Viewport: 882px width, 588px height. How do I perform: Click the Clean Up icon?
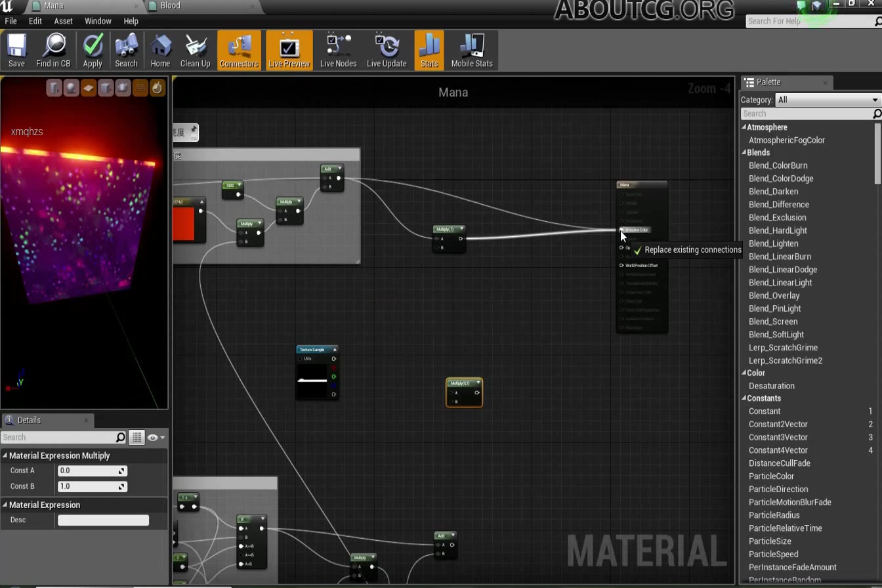pyautogui.click(x=195, y=51)
